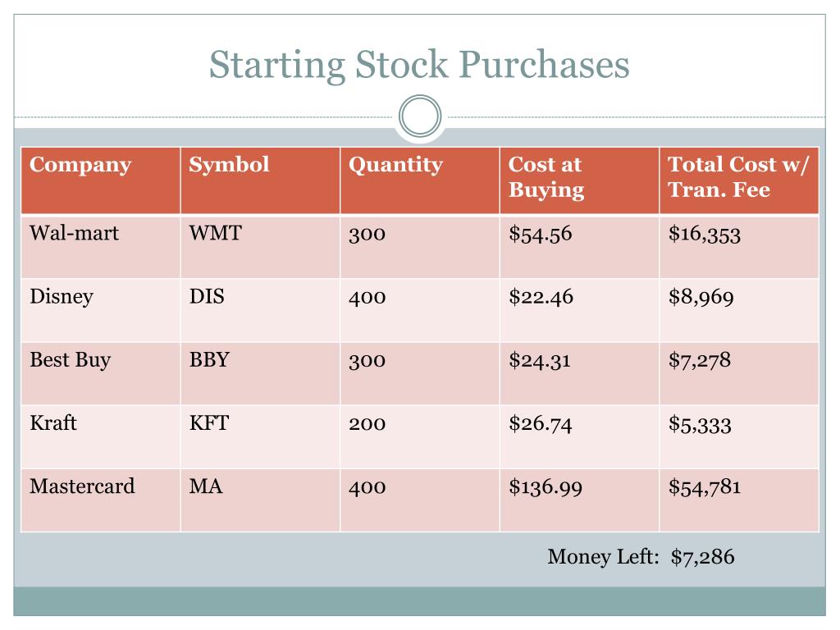Click the $136.99 cost cell

[x=580, y=500]
